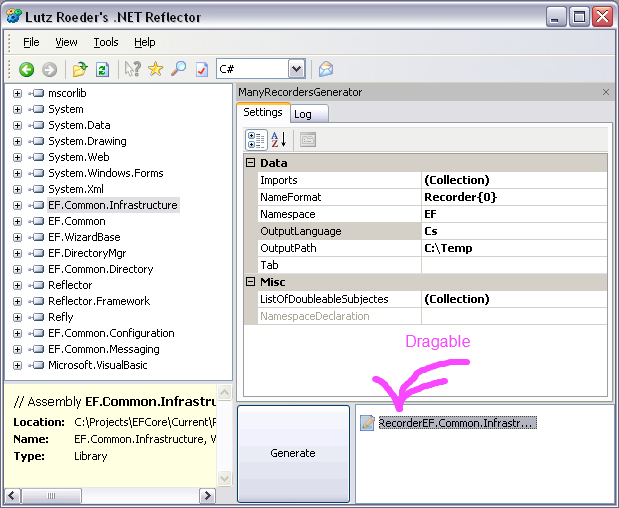Image resolution: width=619 pixels, height=508 pixels.
Task: Collapse the Data property category
Action: (251, 163)
